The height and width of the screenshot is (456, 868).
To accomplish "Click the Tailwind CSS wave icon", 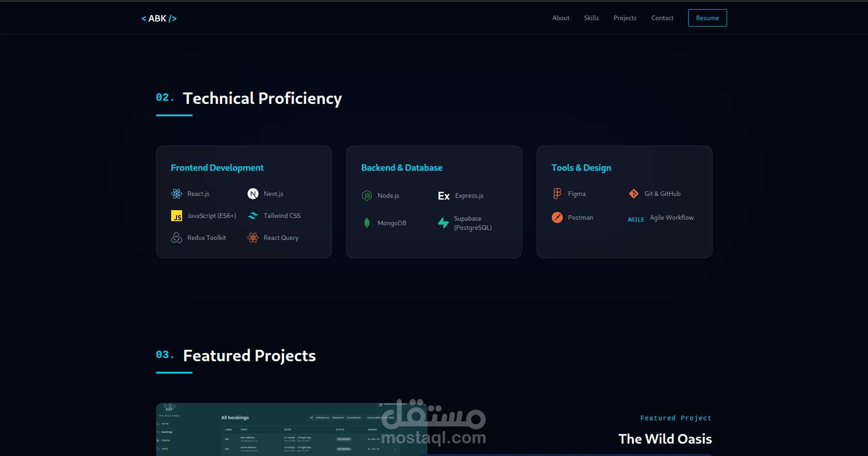I will [253, 216].
